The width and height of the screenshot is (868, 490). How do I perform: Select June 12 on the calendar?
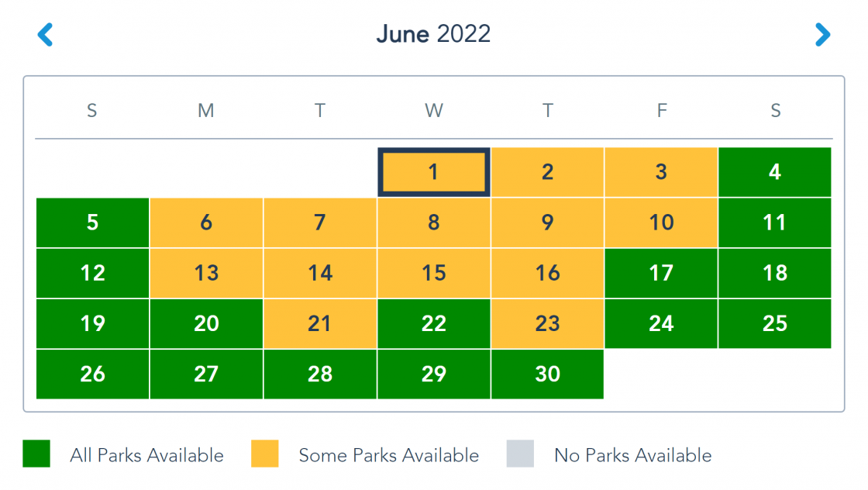pos(92,273)
